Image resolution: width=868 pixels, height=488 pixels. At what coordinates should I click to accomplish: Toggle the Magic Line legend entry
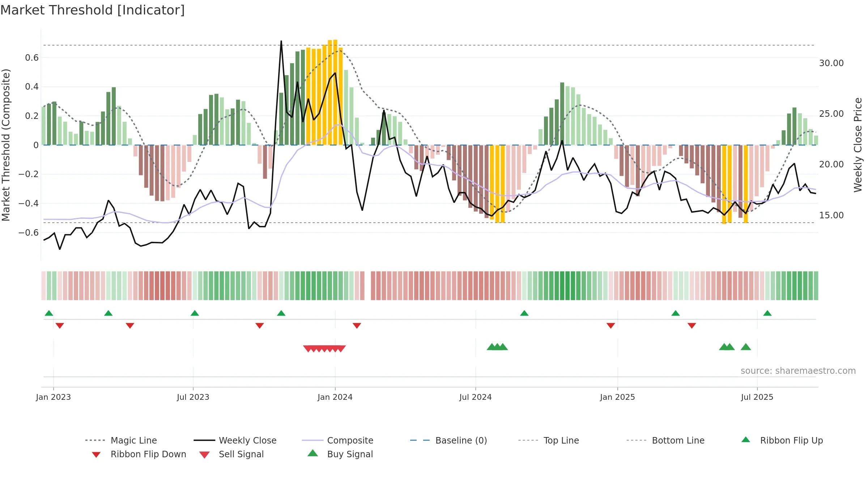[x=121, y=440]
